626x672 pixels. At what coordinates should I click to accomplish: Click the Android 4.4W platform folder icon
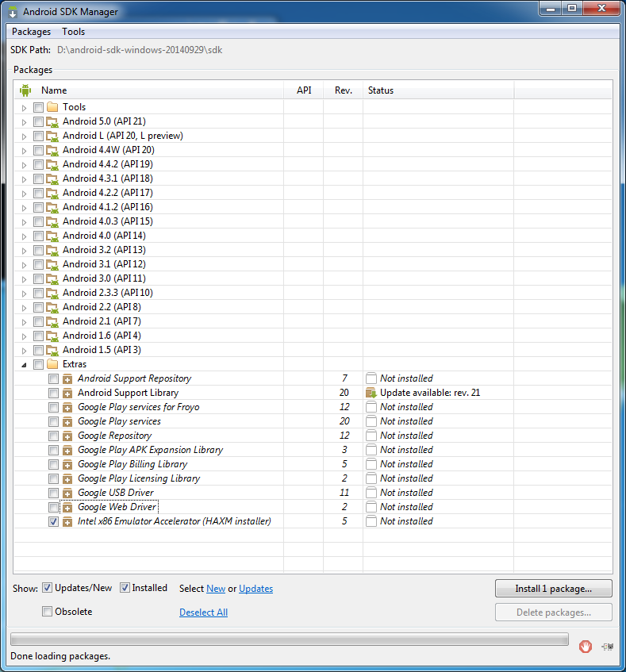pyautogui.click(x=52, y=151)
